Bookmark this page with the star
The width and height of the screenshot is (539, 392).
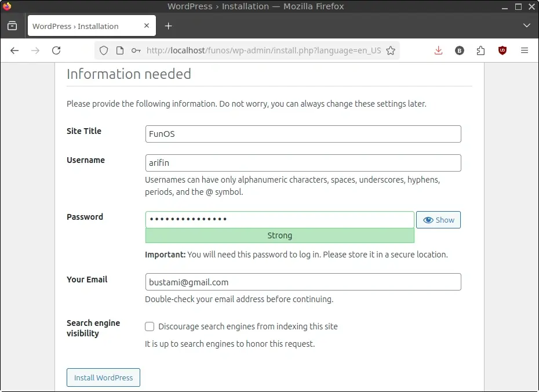tap(391, 50)
